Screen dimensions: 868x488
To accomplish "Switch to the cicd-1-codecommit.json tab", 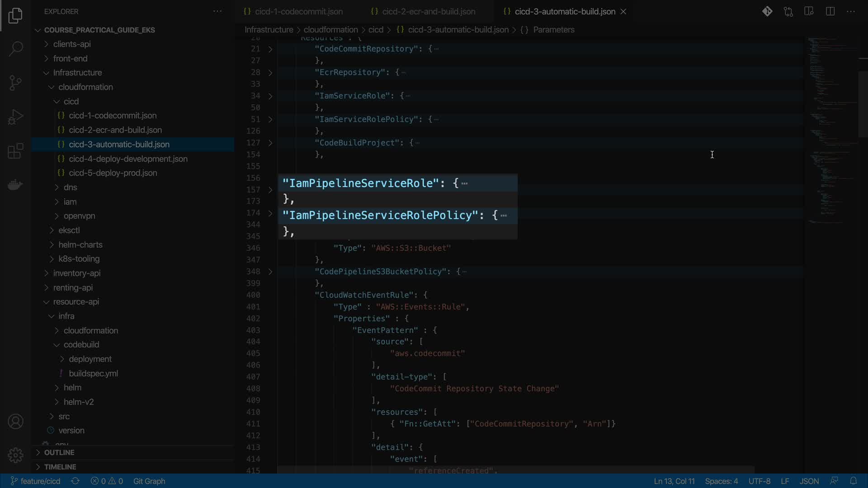I will 298,11.
